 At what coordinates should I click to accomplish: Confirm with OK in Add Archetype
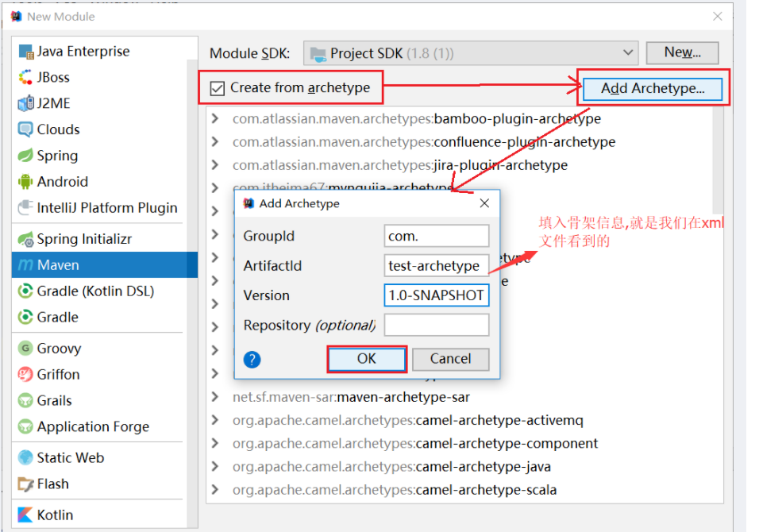tap(367, 359)
